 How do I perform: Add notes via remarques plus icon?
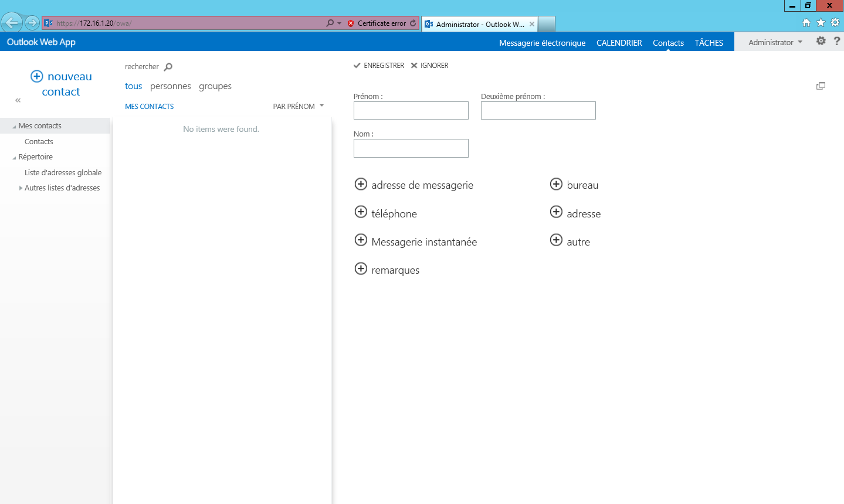click(361, 268)
